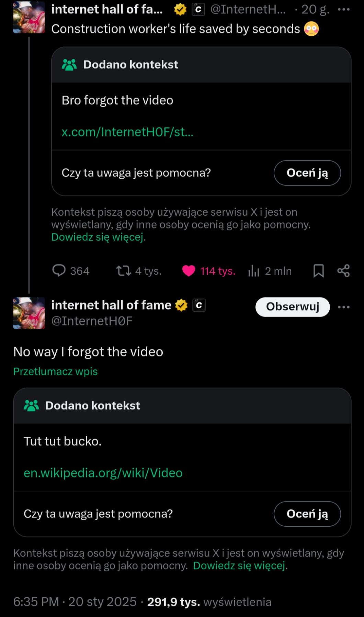Rate the 'Tut tut bucko' note
Viewport: 364px width, 617px height.
click(x=307, y=514)
